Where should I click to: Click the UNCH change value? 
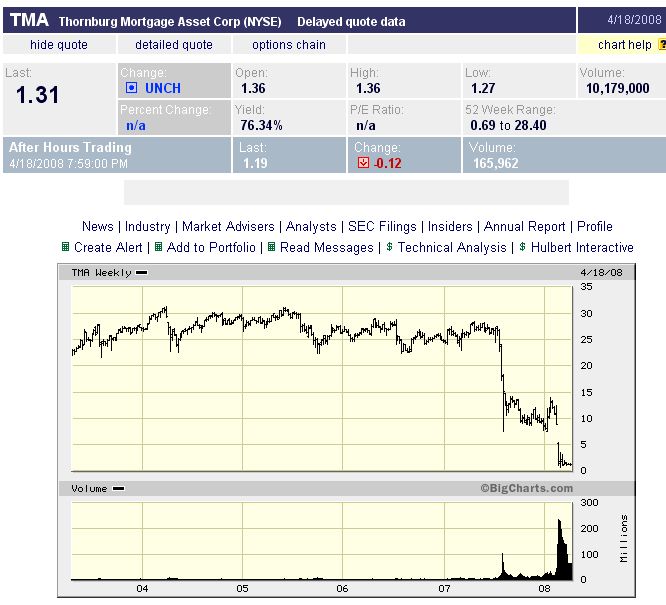[x=163, y=88]
